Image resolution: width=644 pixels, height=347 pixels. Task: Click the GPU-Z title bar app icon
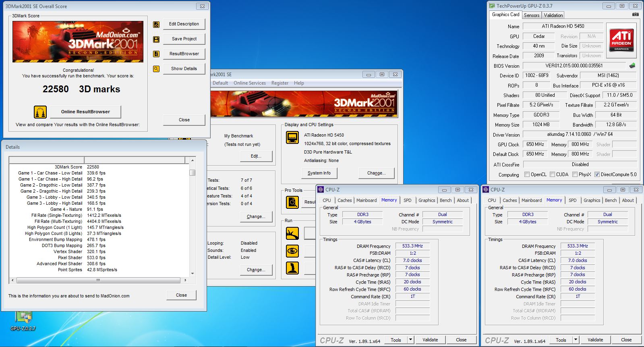(x=492, y=6)
